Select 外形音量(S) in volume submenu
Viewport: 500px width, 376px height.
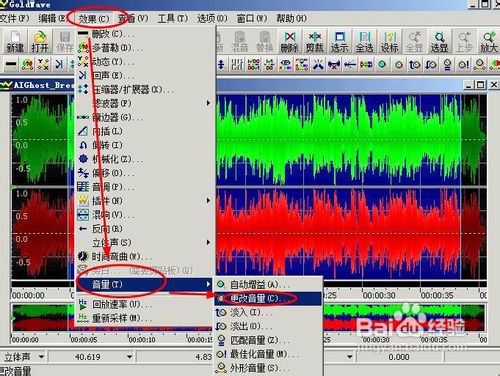268,368
